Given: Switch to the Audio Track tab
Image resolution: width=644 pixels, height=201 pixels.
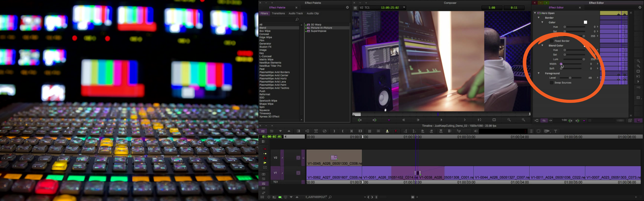Looking at the screenshot, I should (296, 14).
